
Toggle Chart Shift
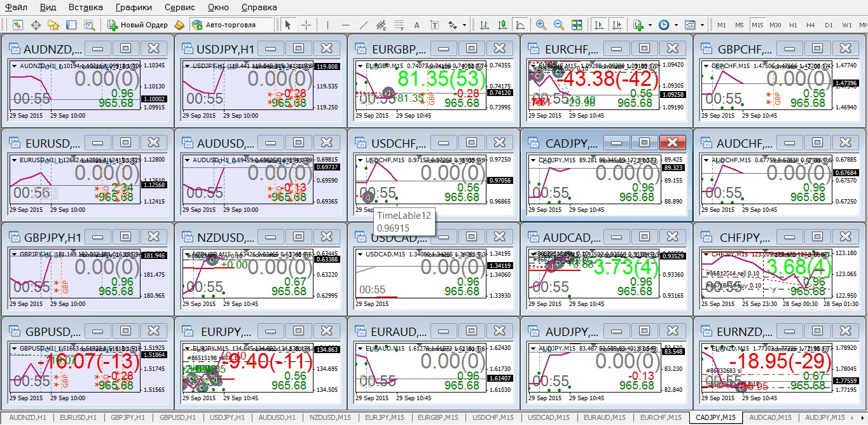pos(616,25)
